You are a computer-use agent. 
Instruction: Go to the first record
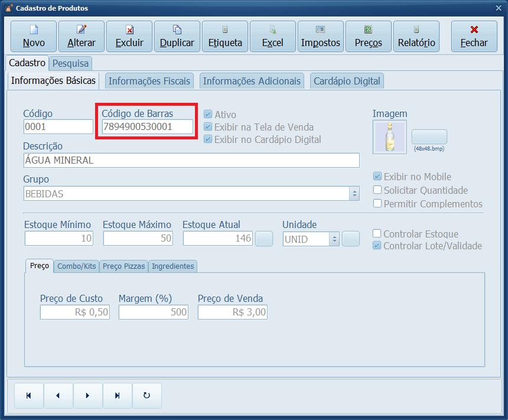[28, 396]
